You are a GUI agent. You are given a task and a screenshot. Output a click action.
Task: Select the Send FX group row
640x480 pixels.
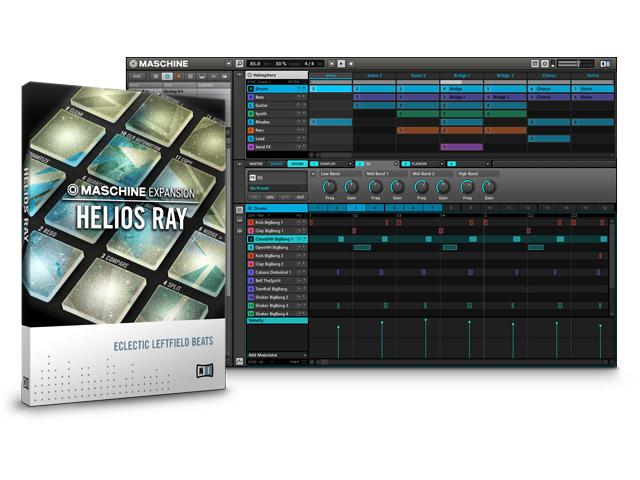[x=277, y=147]
